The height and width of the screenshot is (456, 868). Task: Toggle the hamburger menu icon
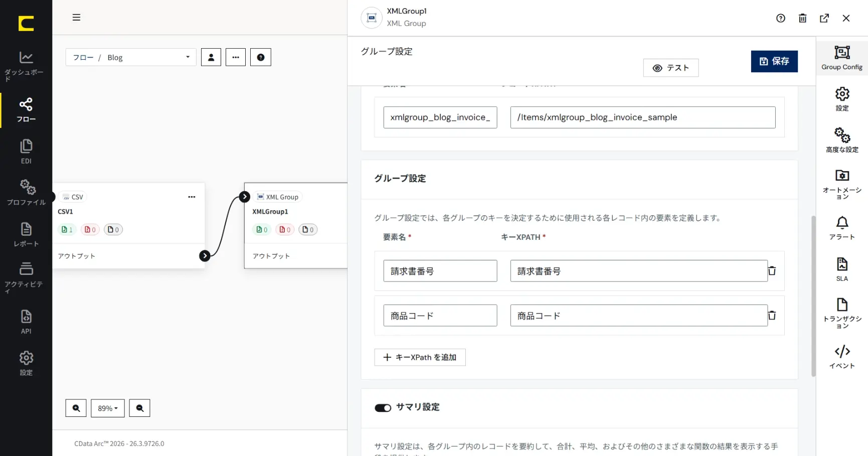pos(76,18)
